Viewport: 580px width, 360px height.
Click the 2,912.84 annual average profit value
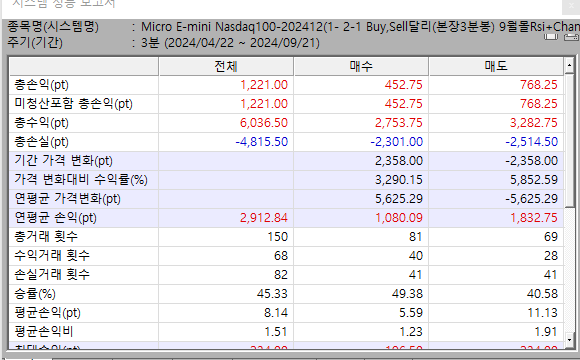[264, 218]
